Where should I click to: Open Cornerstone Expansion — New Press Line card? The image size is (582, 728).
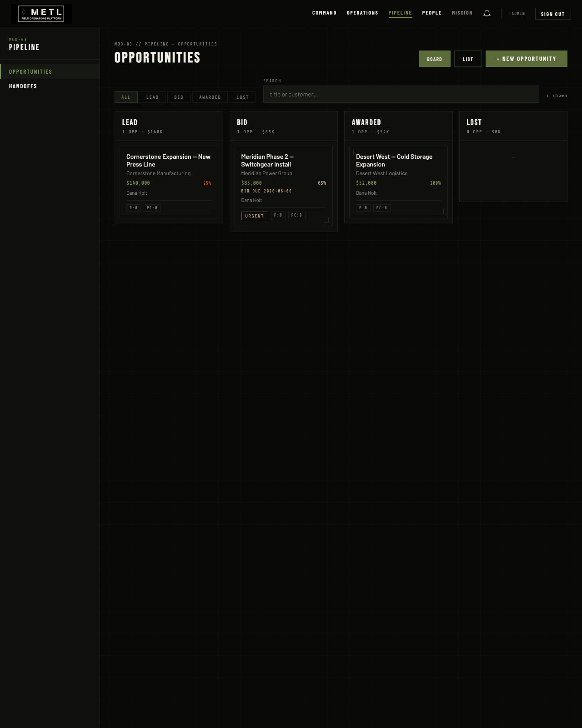[x=169, y=182]
